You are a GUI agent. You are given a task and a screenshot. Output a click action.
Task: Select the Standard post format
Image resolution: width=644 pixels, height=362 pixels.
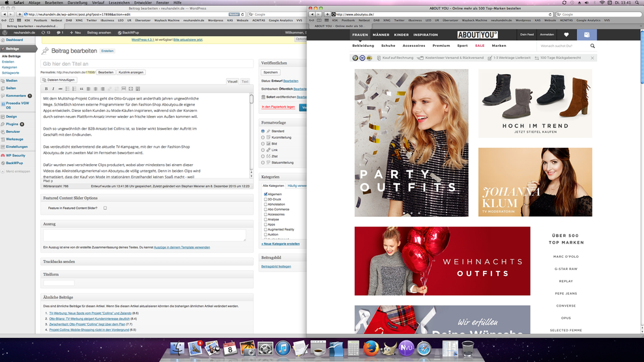pyautogui.click(x=263, y=132)
